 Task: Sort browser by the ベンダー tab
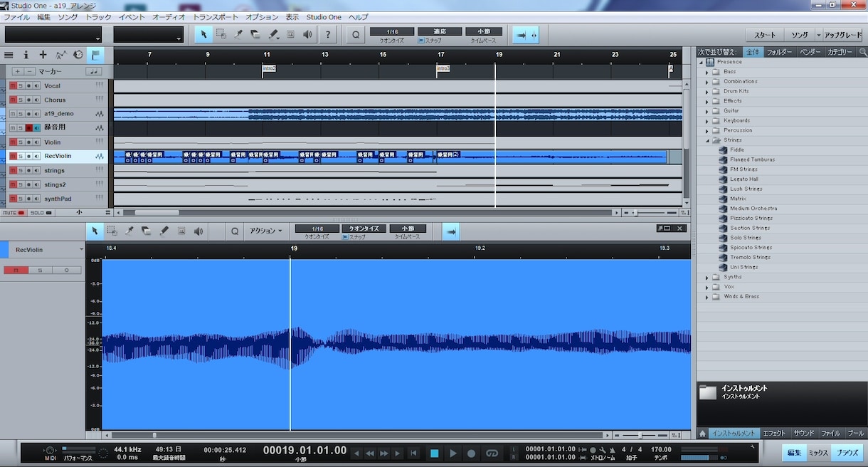[x=810, y=52]
